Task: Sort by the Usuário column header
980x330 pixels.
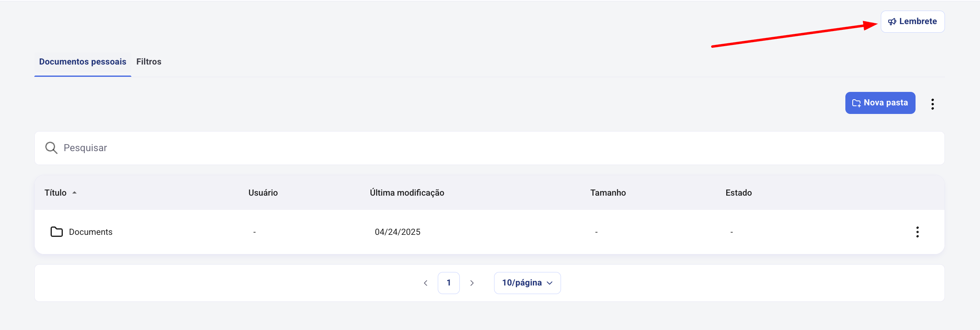Action: [263, 193]
